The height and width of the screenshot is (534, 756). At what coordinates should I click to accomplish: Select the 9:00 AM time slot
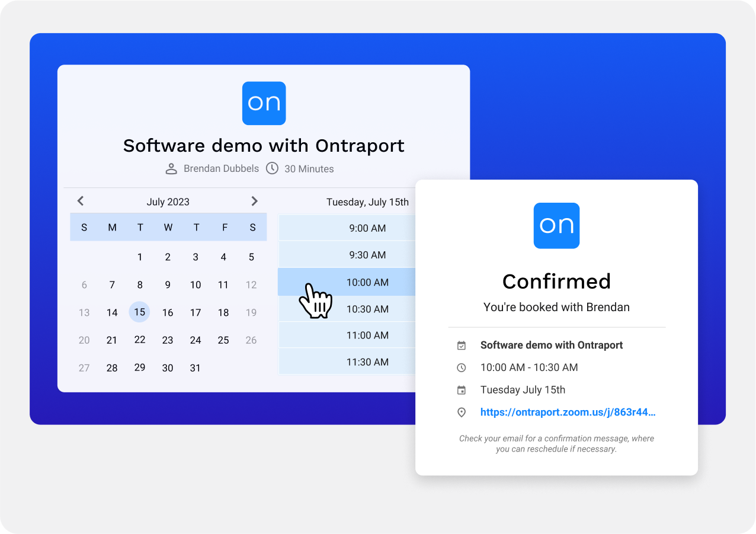click(x=347, y=228)
